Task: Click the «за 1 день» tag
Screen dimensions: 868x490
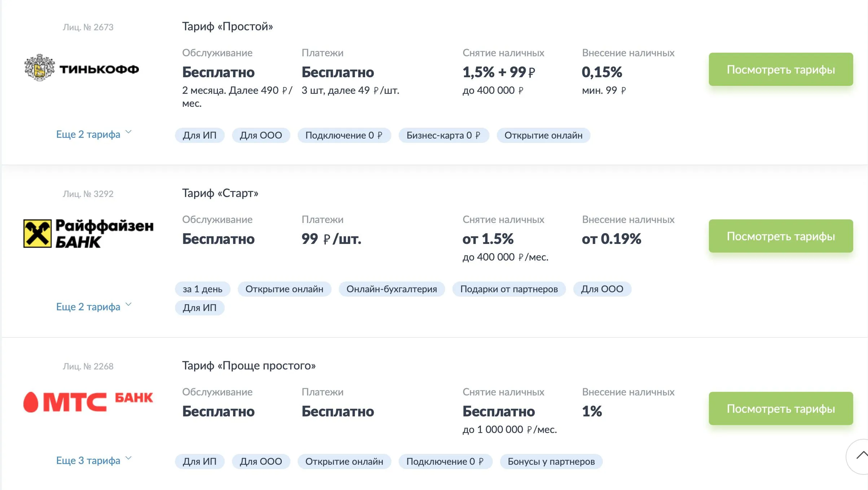Action: (202, 289)
